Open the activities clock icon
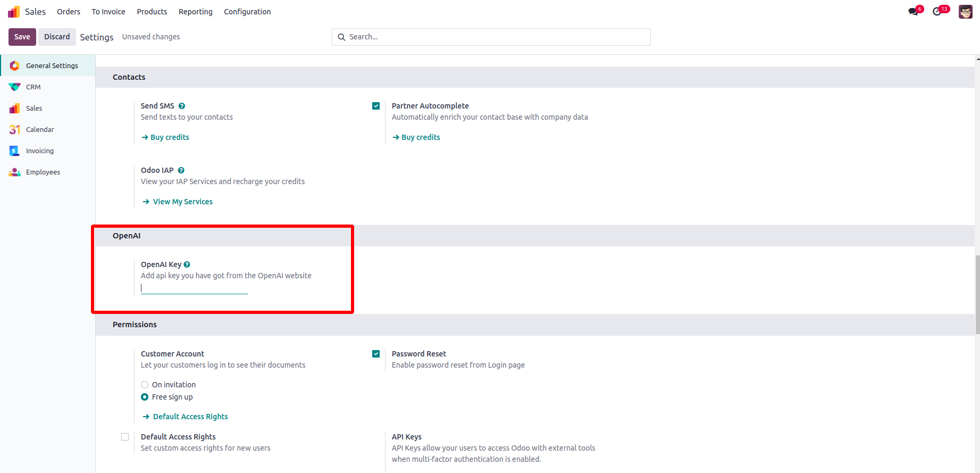980x473 pixels. pyautogui.click(x=937, y=12)
